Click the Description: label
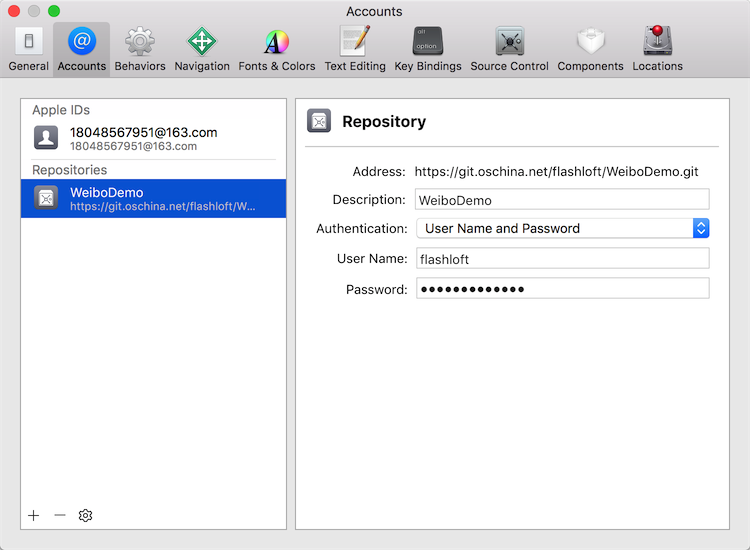The image size is (750, 550). coord(369,199)
